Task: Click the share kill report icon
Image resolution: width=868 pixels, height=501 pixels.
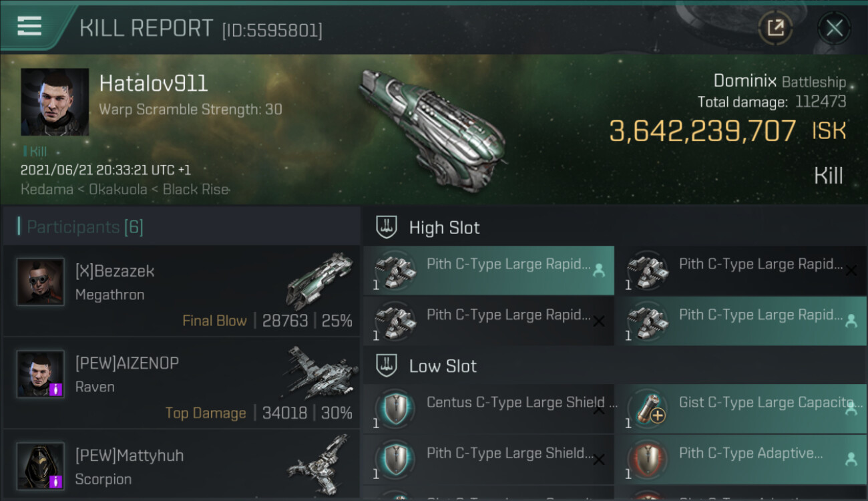Action: click(775, 28)
